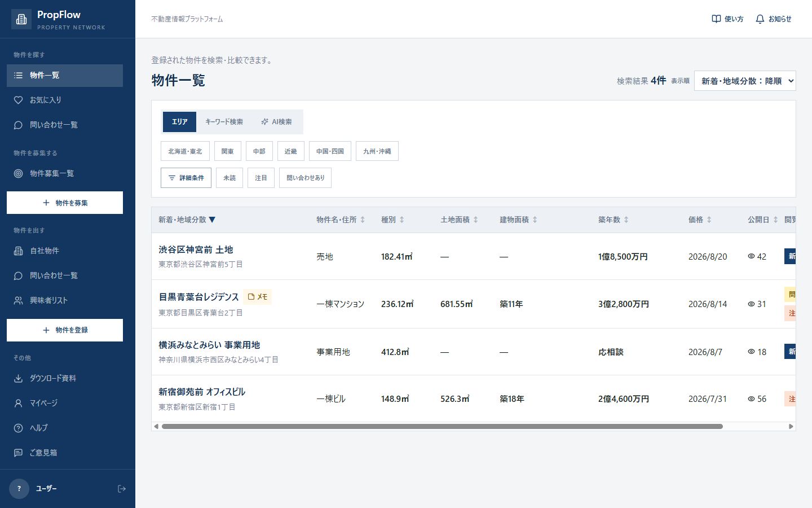Viewport: 812px width, 508px height.
Task: Click the logout icon beside ユーザー
Action: (122, 489)
